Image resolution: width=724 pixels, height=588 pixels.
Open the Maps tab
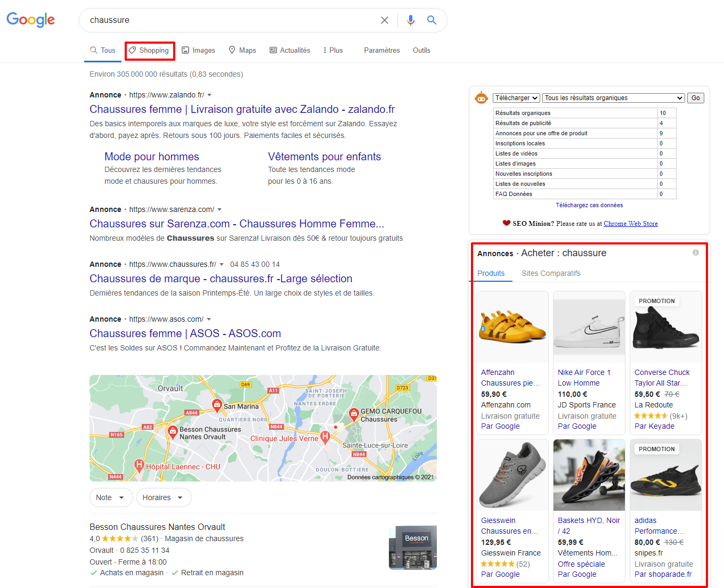(242, 51)
